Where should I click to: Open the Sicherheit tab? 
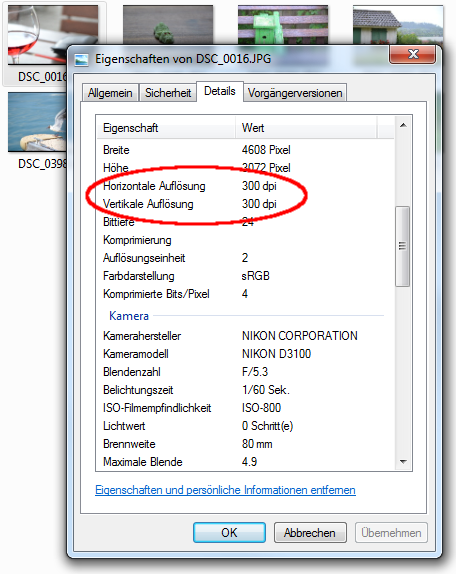click(168, 93)
